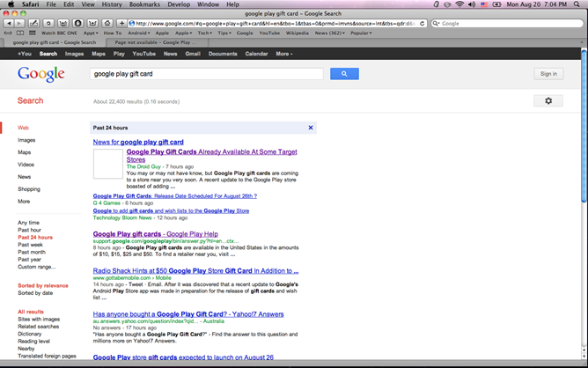Select Reading level filter

(x=33, y=341)
